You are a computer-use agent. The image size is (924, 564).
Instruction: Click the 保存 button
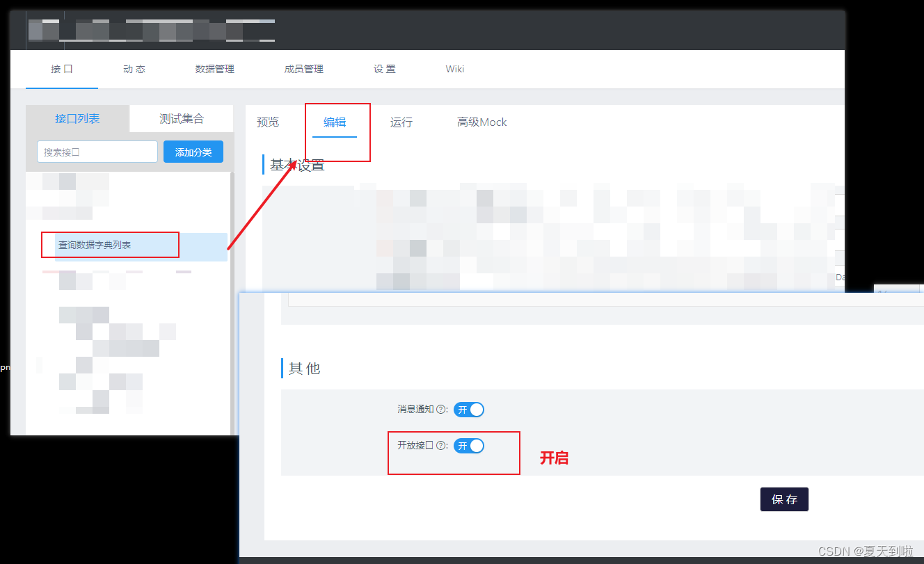click(x=784, y=499)
